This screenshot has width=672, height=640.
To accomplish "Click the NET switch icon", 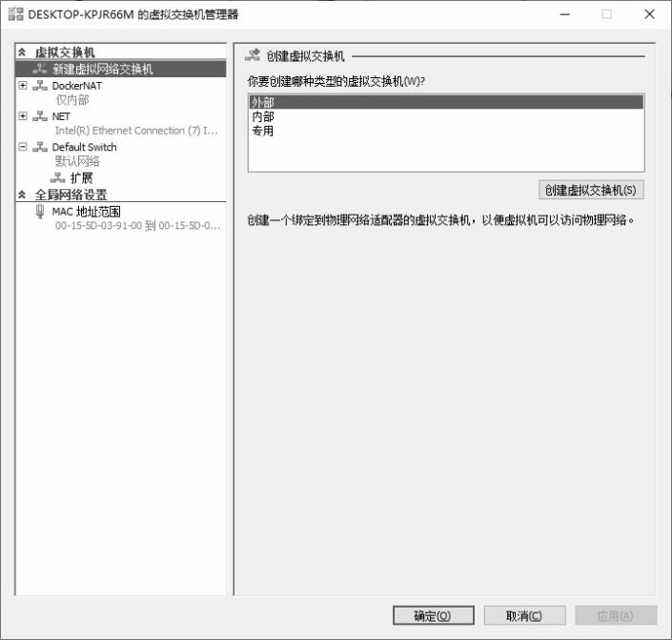I will pyautogui.click(x=40, y=116).
